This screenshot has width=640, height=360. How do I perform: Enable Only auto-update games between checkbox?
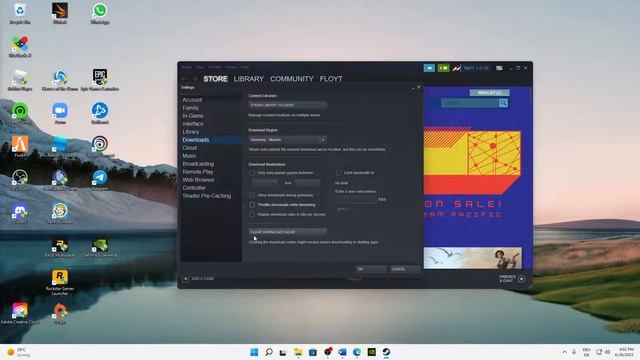pos(252,173)
